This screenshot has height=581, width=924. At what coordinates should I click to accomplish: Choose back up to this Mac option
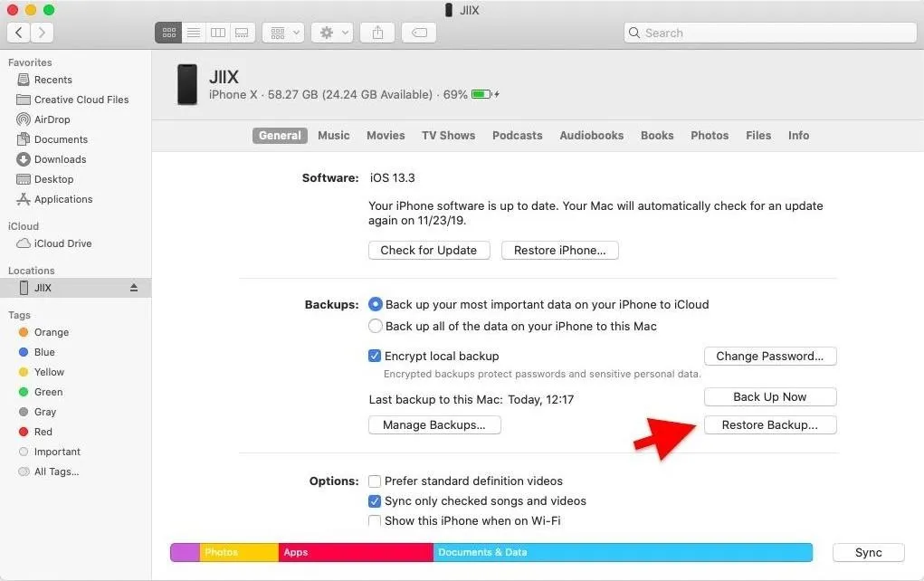(375, 326)
